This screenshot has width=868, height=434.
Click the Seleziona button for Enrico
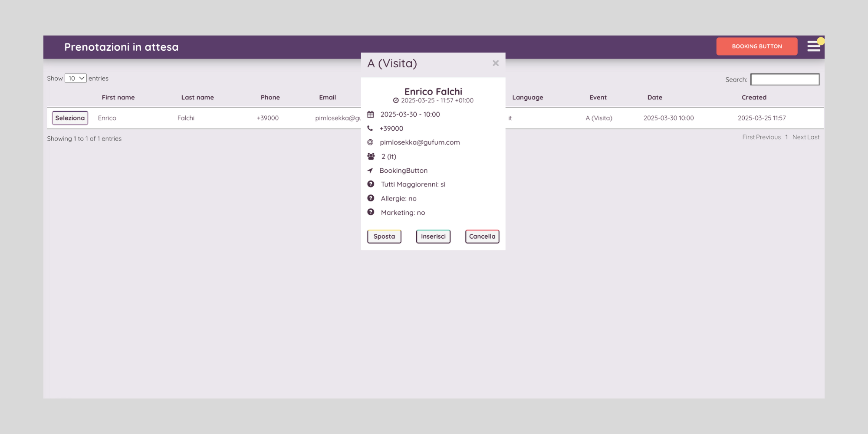(70, 118)
